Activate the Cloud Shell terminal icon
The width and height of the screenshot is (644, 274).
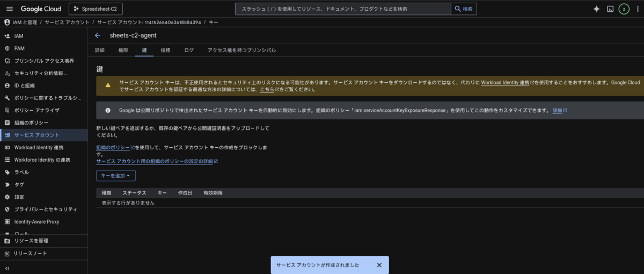pyautogui.click(x=610, y=9)
